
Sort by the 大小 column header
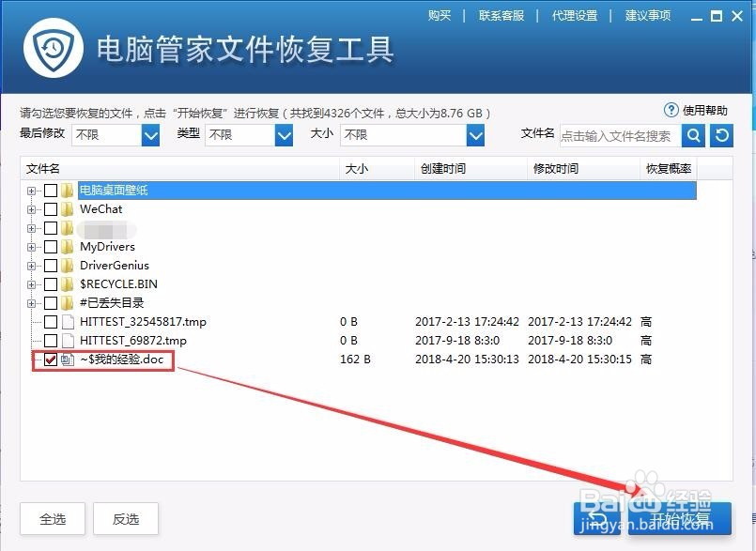pyautogui.click(x=377, y=169)
